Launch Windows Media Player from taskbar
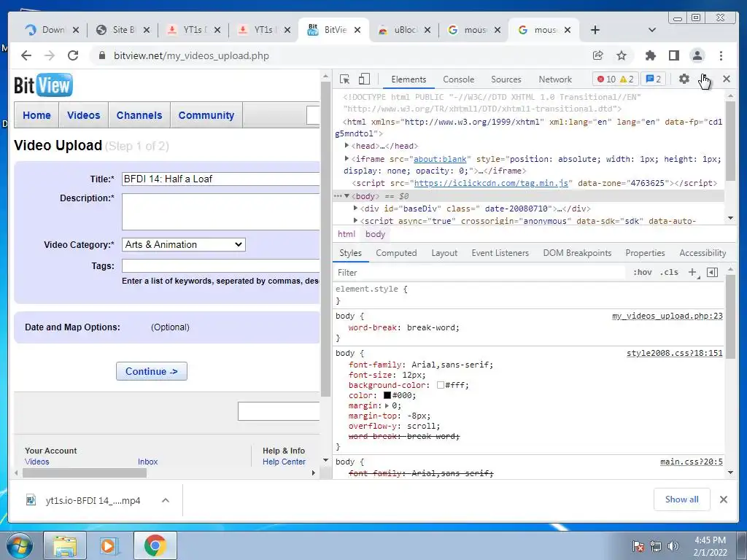747x560 pixels. (x=109, y=545)
